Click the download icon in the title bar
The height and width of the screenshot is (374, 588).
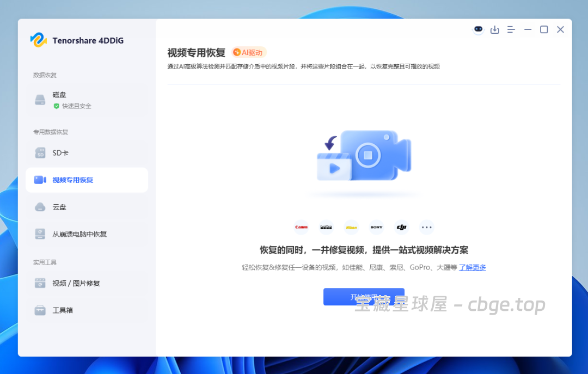pyautogui.click(x=495, y=29)
